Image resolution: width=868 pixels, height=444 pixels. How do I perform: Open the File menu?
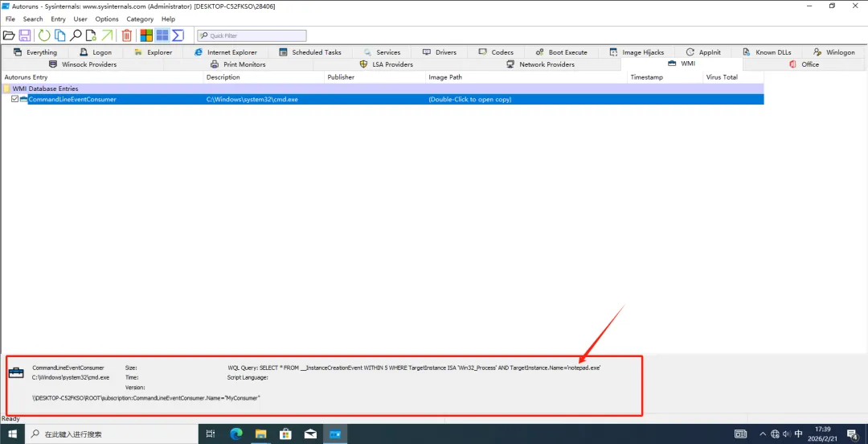tap(10, 18)
